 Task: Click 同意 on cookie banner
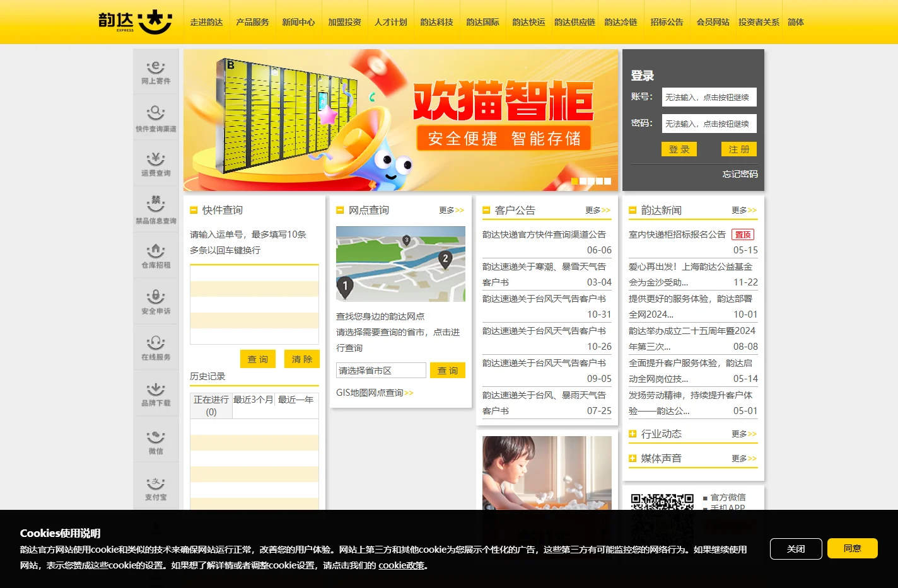pos(853,548)
